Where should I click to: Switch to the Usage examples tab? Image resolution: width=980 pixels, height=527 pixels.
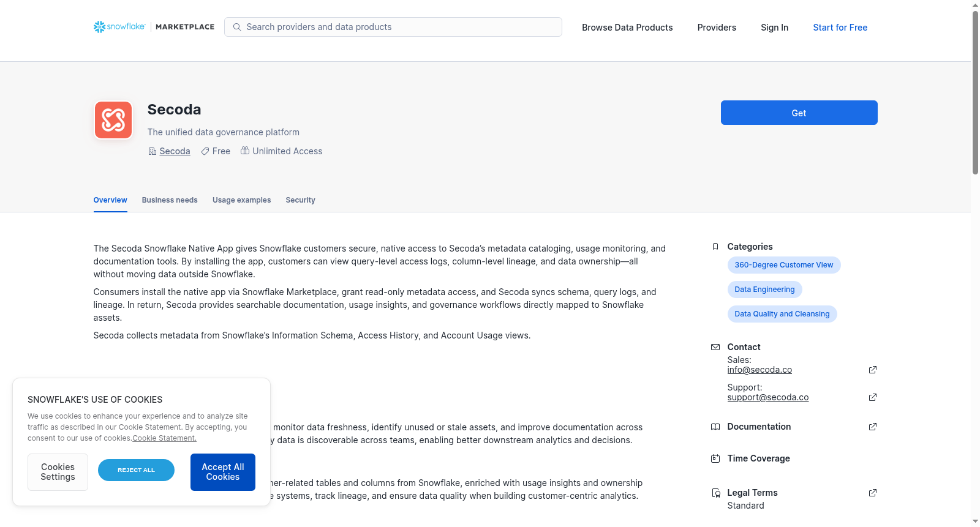click(241, 200)
